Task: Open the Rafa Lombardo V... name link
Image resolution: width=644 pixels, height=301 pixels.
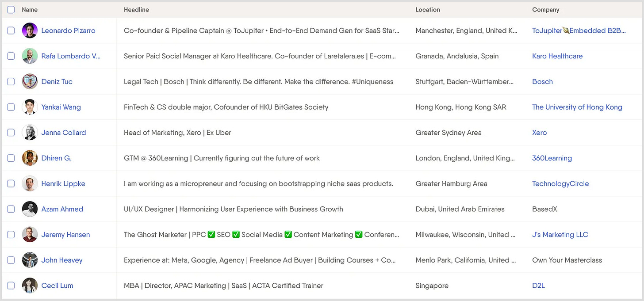Action: [x=71, y=56]
